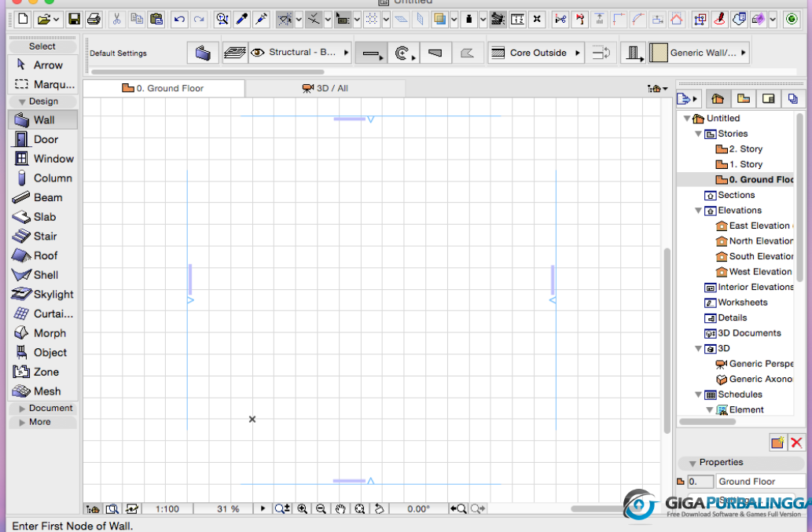Zoom in with the plus magnifier
Viewport: 812px width, 532px height.
pyautogui.click(x=303, y=508)
